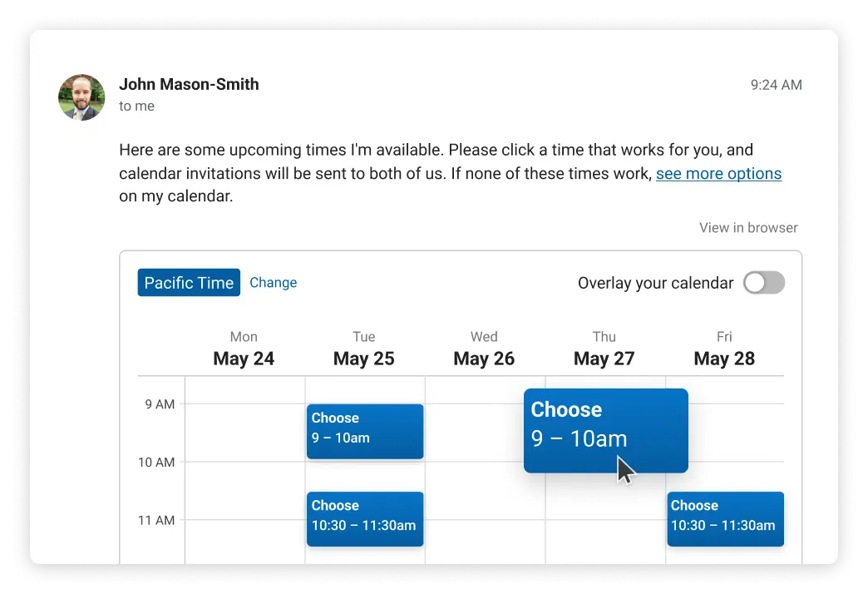868x594 pixels.
Task: Click the 9:24 AM timestamp
Action: (776, 84)
